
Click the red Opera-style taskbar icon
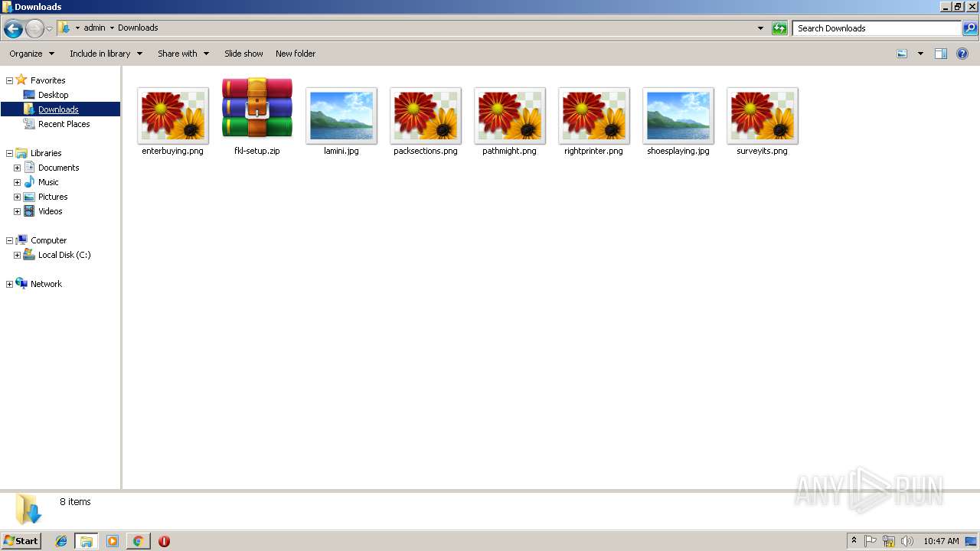(x=164, y=541)
